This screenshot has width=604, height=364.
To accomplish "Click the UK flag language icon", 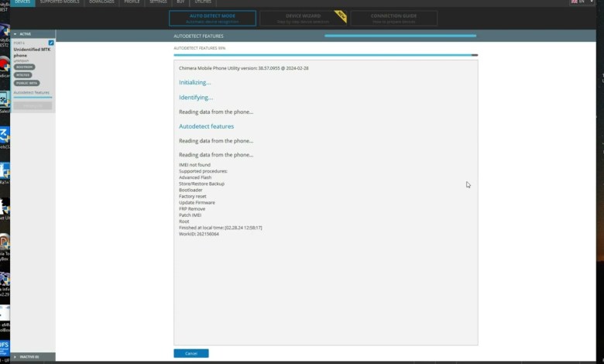I will click(x=573, y=2).
